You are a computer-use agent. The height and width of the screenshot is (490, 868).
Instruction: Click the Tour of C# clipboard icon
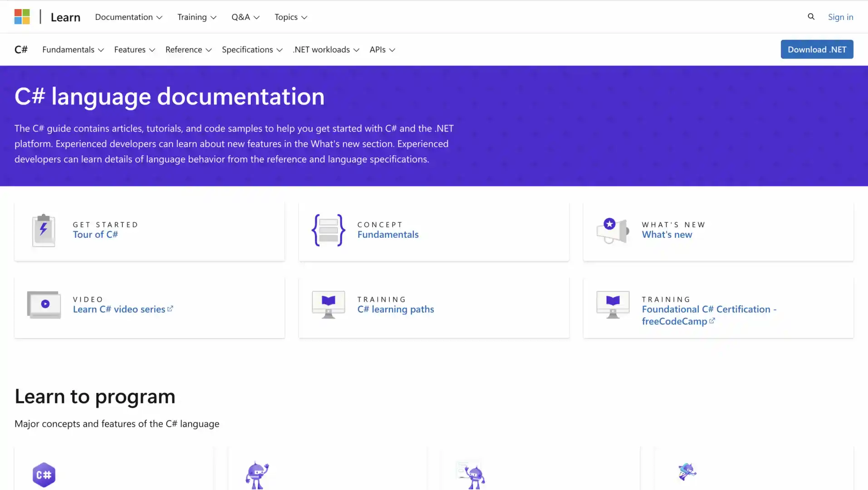point(44,230)
